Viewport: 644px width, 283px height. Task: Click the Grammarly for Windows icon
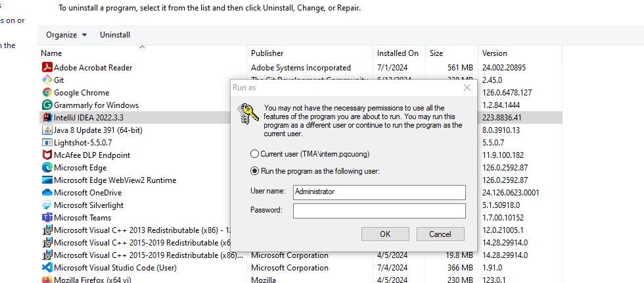47,105
